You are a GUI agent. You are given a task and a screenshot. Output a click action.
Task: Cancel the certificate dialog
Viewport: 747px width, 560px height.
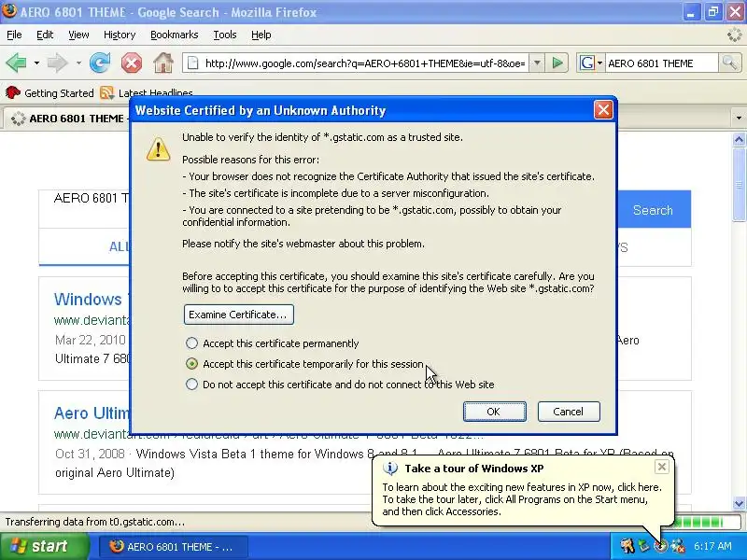click(x=569, y=412)
